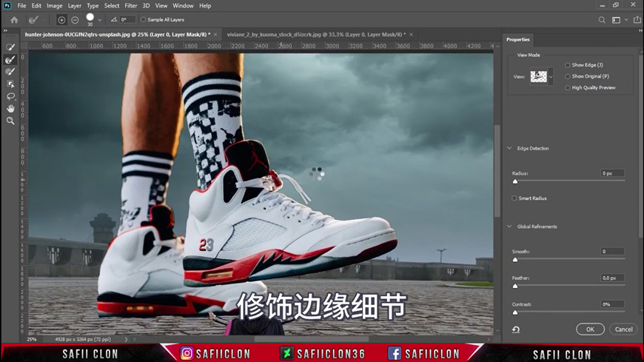
Task: Switch to hunter-johnson document tab
Action: click(x=118, y=35)
